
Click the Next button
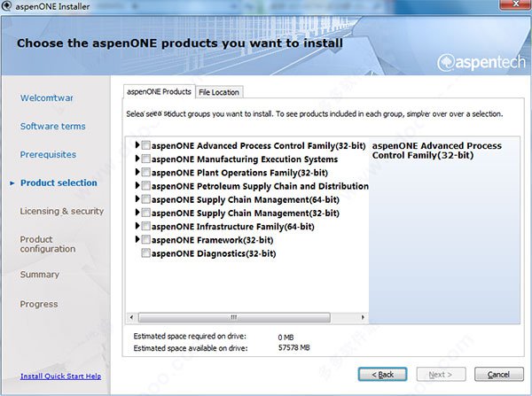[441, 375]
